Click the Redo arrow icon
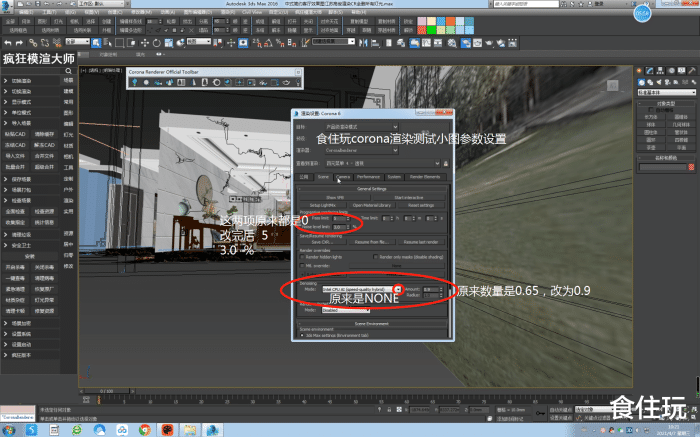The height and width of the screenshot is (437, 700). point(19,43)
